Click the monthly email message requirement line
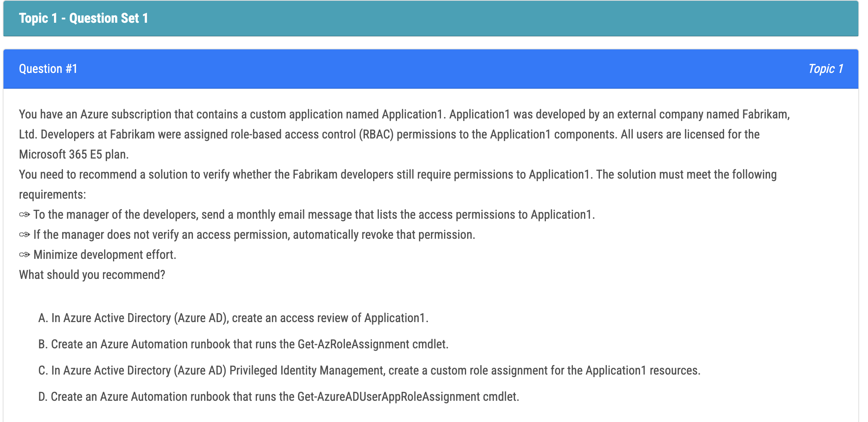The width and height of the screenshot is (868, 422). 314,214
